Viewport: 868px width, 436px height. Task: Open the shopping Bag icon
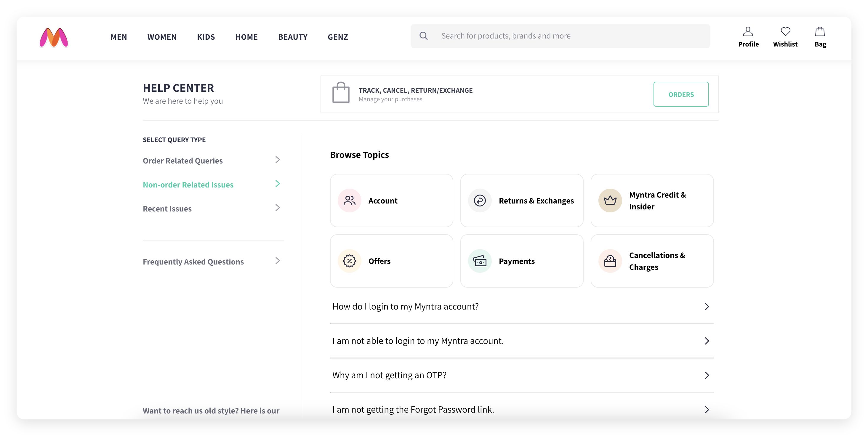tap(820, 32)
